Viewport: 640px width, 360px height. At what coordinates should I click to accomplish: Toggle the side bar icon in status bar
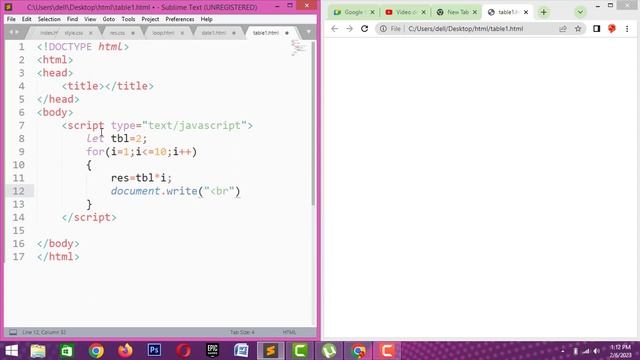pyautogui.click(x=13, y=332)
